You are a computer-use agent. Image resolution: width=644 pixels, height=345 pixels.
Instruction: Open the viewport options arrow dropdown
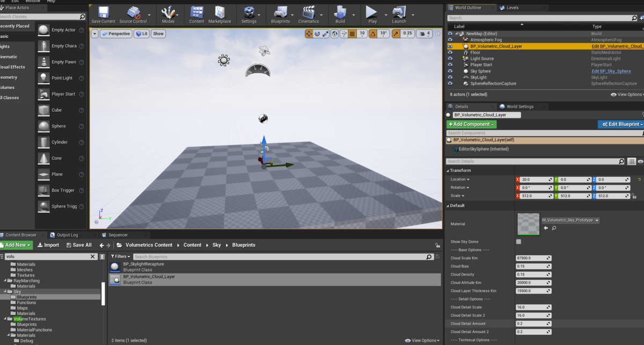pos(95,34)
